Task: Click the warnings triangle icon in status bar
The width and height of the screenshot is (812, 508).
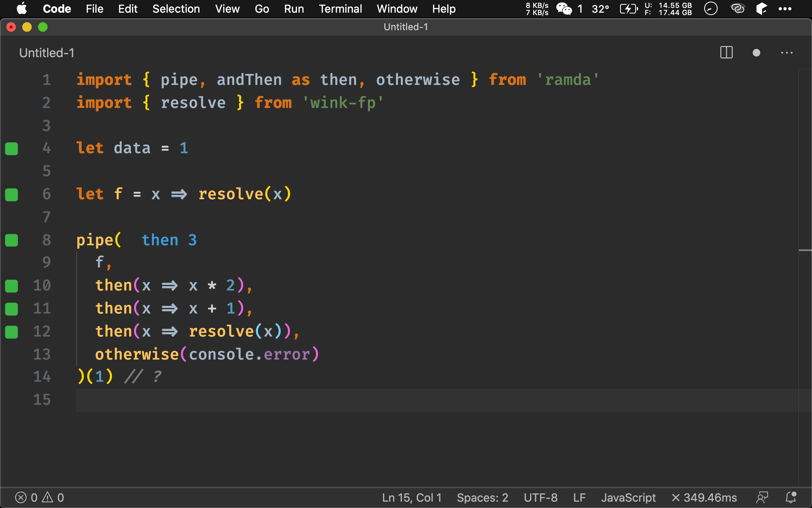Action: point(48,497)
